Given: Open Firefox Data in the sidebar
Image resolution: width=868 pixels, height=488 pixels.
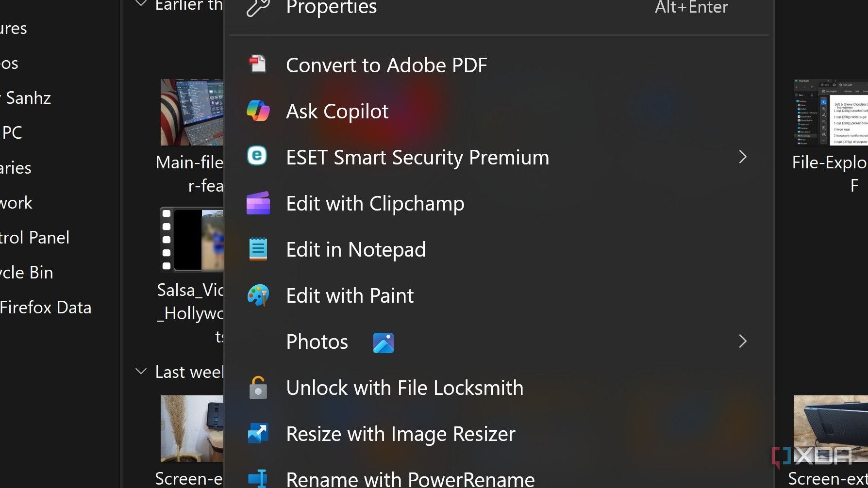Looking at the screenshot, I should 46,307.
